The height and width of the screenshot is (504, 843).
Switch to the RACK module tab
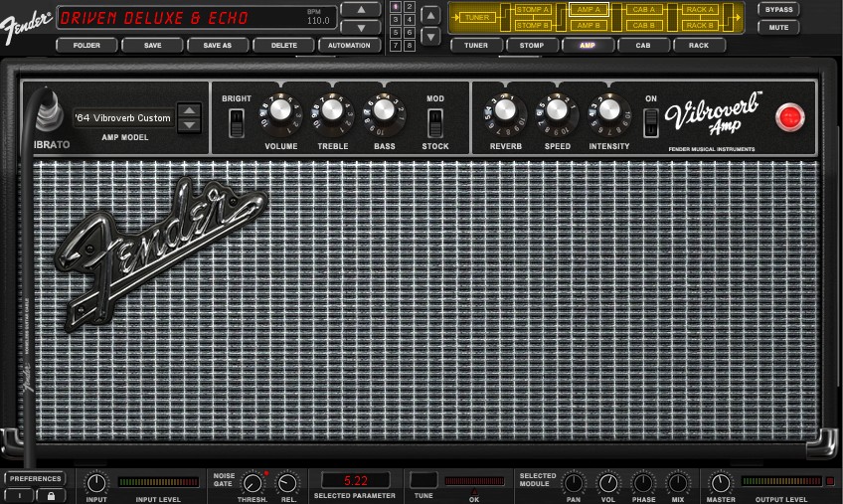click(699, 46)
